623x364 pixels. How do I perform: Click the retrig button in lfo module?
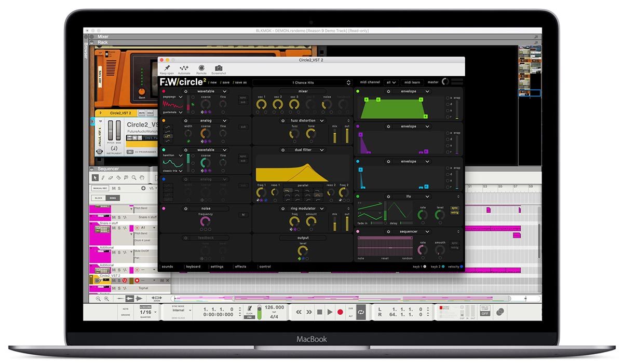pyautogui.click(x=455, y=213)
